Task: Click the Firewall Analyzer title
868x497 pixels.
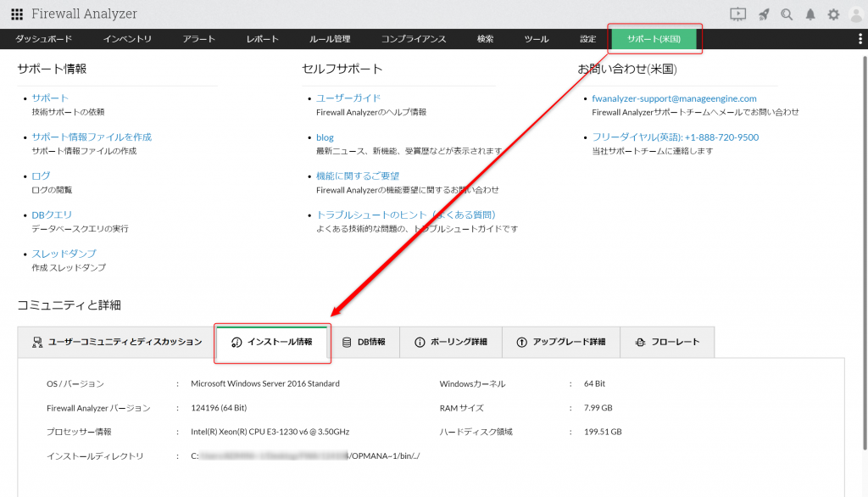Action: pos(84,14)
